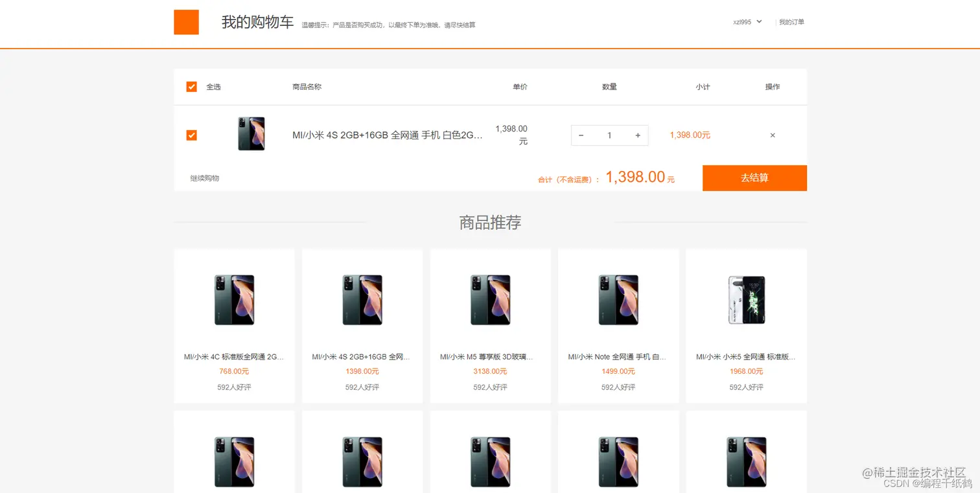Click the 1499.00元 price
Viewport: 980px width, 493px height.
tap(618, 372)
